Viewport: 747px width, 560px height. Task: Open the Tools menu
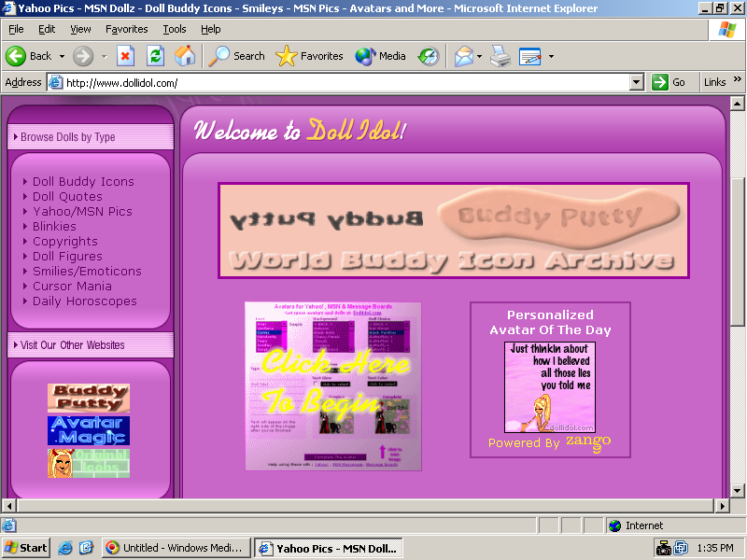[175, 30]
